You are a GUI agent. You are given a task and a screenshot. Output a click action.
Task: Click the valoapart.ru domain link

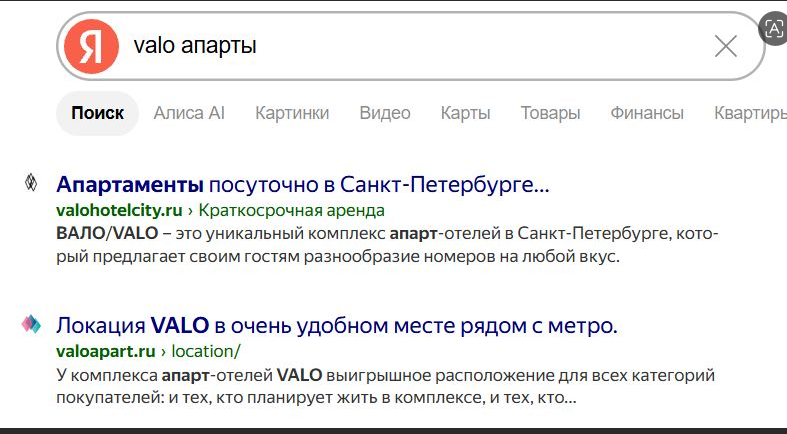click(106, 351)
